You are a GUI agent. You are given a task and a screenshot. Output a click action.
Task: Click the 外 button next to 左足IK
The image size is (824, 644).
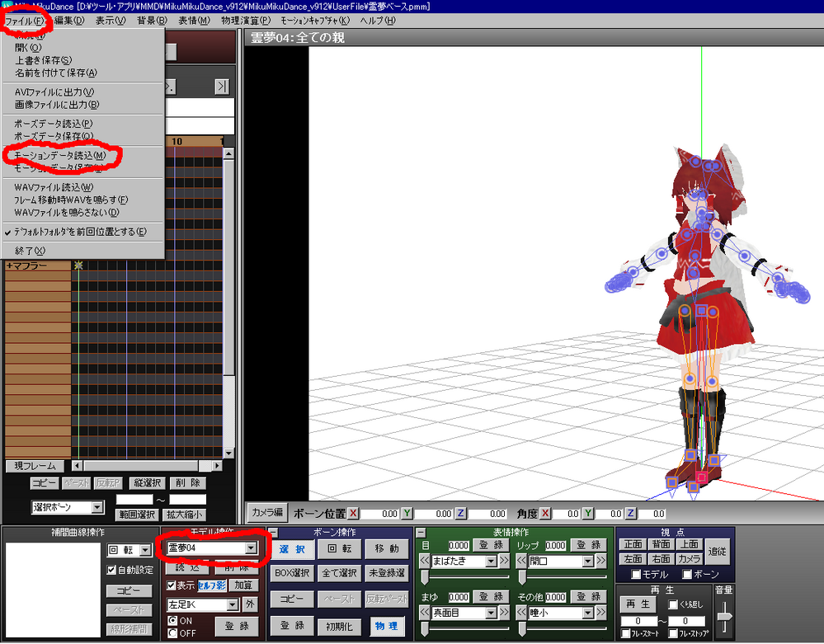coord(250,604)
